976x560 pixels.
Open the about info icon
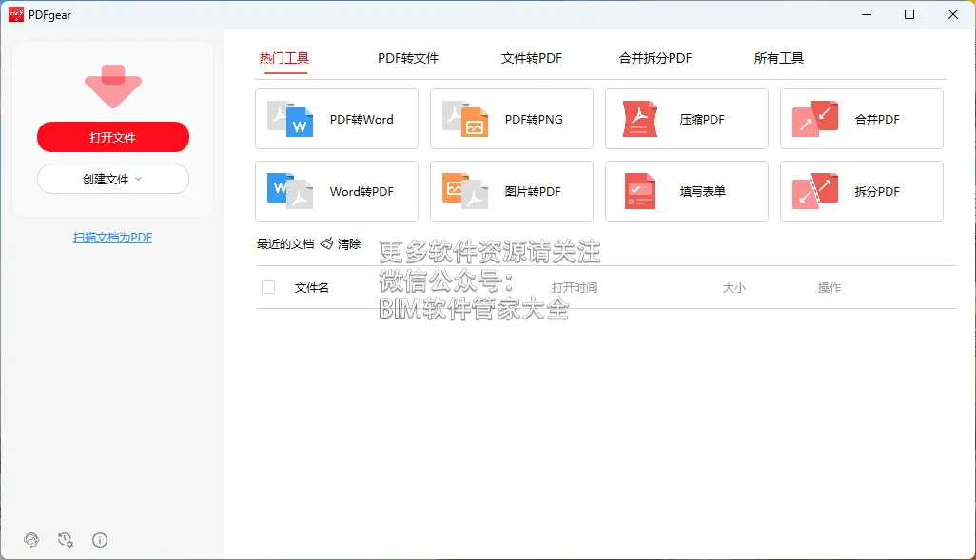(100, 539)
